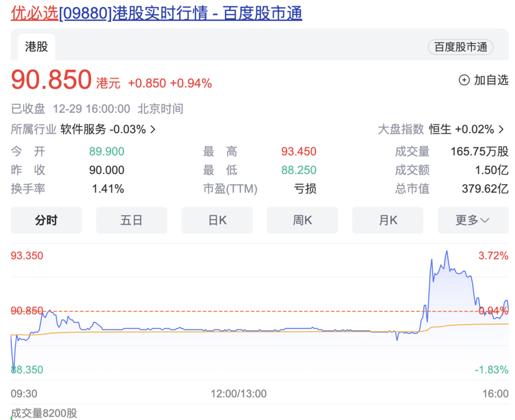Switch to 分时 chart tab

46,220
